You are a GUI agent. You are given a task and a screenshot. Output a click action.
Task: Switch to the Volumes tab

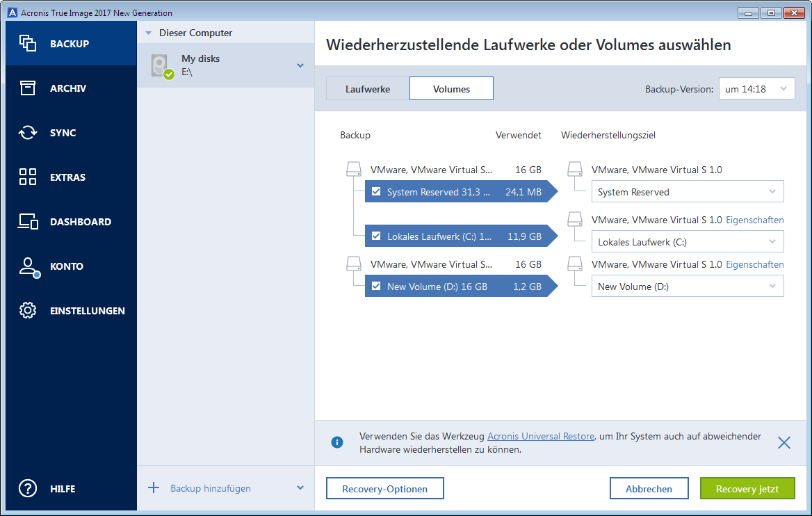(x=452, y=88)
